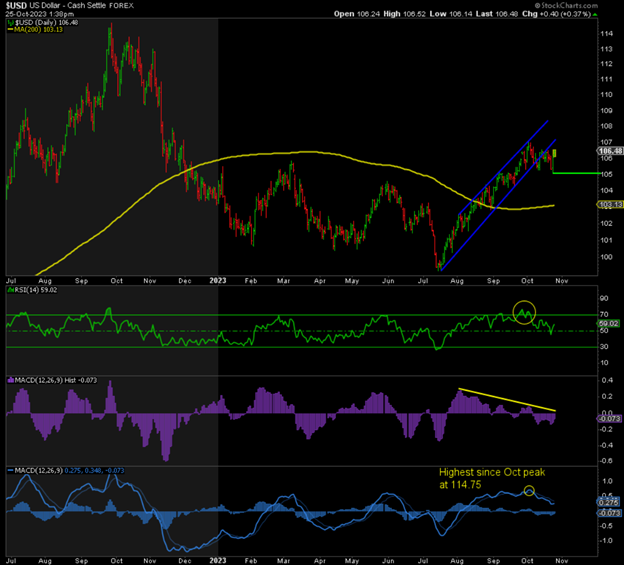Click the '$USD (Daily) 106.48' legend text
The height and width of the screenshot is (565, 624).
47,23
